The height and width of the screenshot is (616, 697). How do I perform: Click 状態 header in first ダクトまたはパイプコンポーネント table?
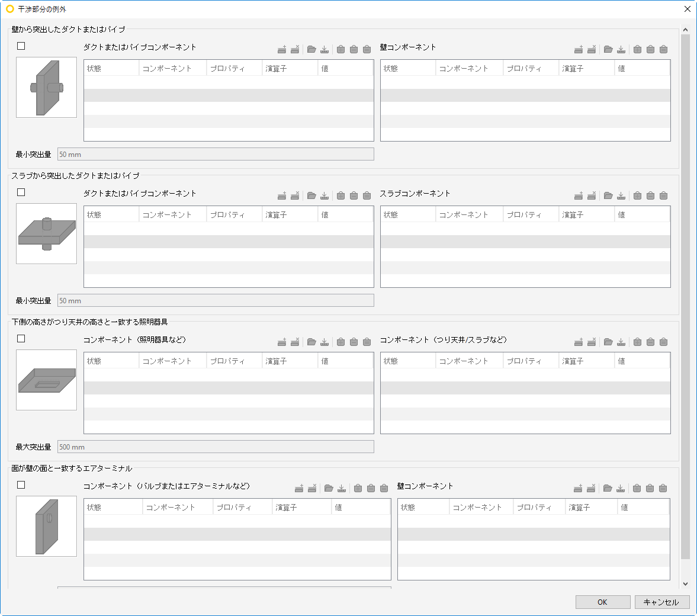(111, 69)
